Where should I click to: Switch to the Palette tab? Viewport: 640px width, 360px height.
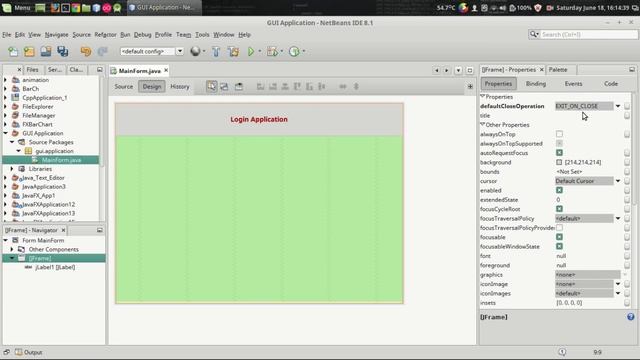(558, 70)
